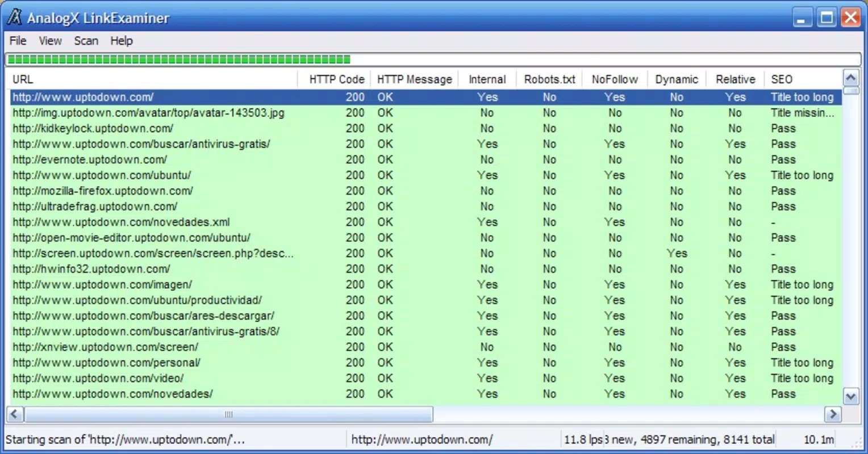Sort by the Relative column header
The image size is (868, 454).
pyautogui.click(x=735, y=79)
